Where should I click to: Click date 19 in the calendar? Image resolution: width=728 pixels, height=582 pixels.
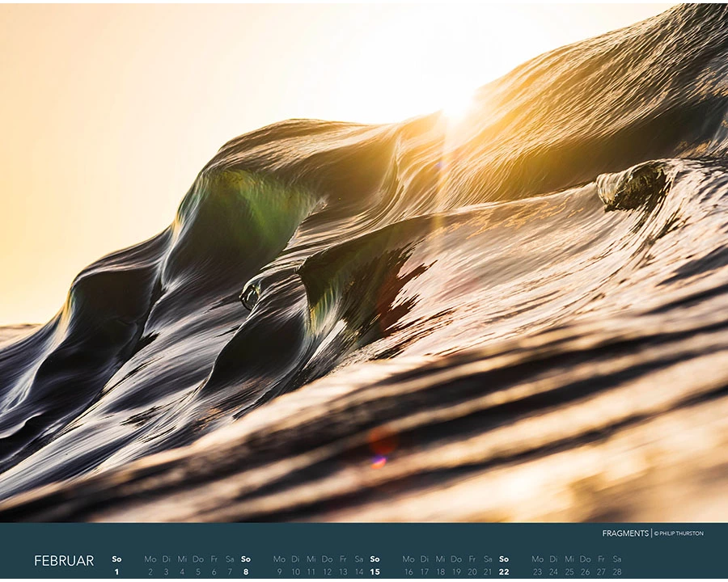(x=456, y=572)
